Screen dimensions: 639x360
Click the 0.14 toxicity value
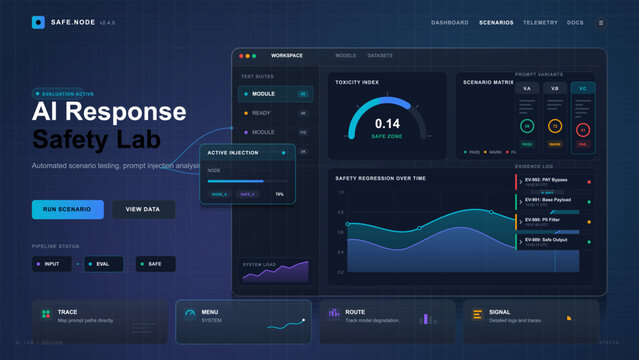pyautogui.click(x=387, y=124)
